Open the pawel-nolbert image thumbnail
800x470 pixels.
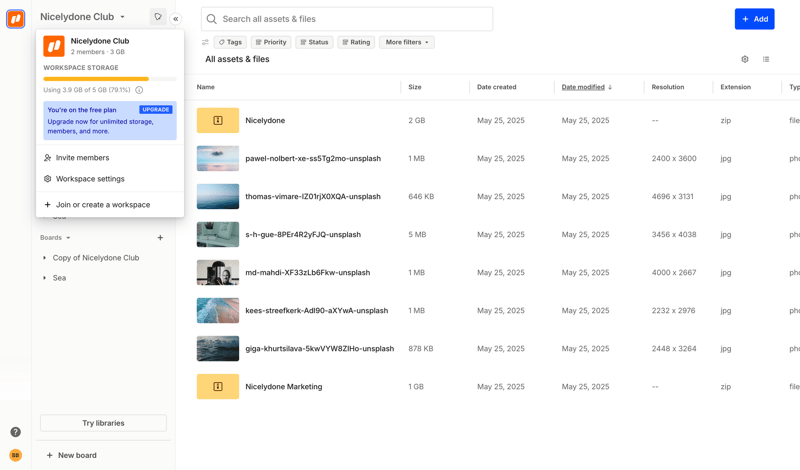(x=218, y=158)
